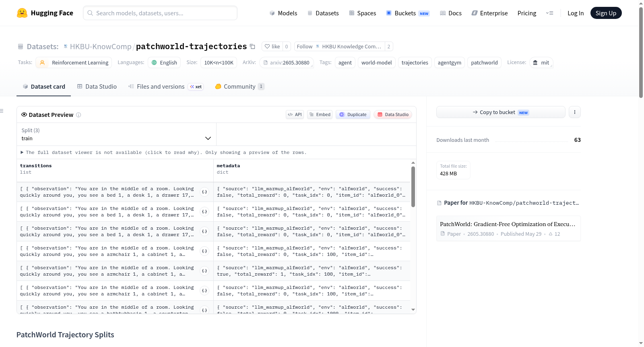Toggle the left sidebar handle icon

coord(2,111)
